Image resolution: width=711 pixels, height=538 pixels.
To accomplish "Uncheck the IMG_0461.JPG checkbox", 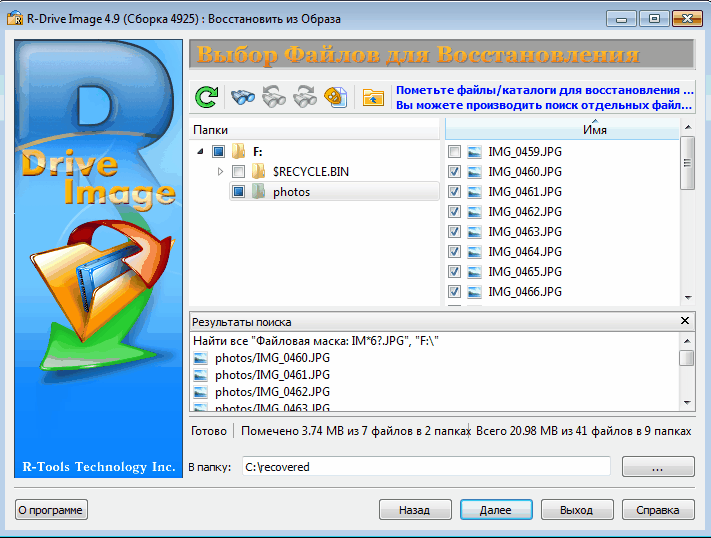I will (x=454, y=191).
